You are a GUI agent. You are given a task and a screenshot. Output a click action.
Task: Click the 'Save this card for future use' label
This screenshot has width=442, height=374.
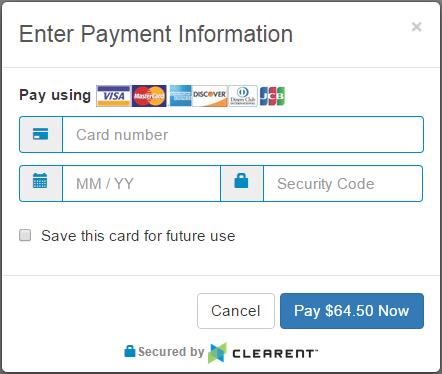coord(138,236)
